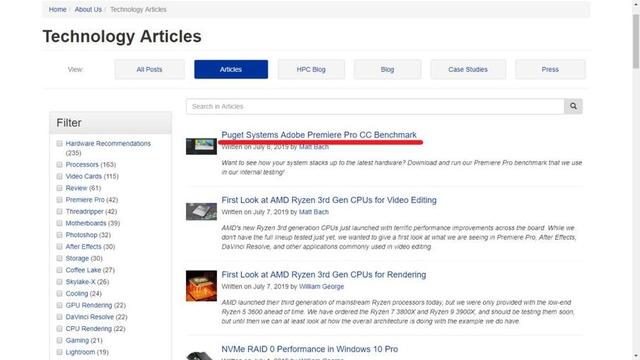
Task: Check the Hardware Recommendations filter
Action: [60, 143]
